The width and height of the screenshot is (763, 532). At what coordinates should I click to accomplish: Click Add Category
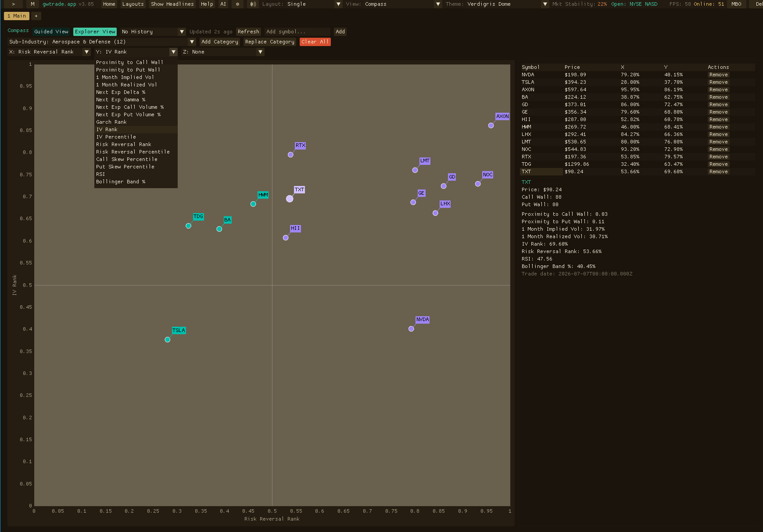click(220, 42)
